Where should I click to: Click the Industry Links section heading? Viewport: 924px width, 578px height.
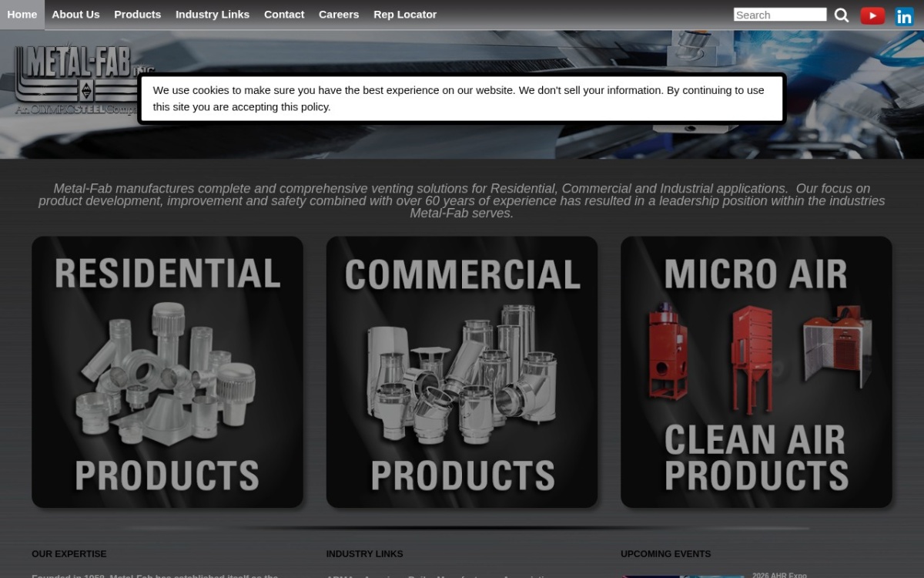coord(364,554)
